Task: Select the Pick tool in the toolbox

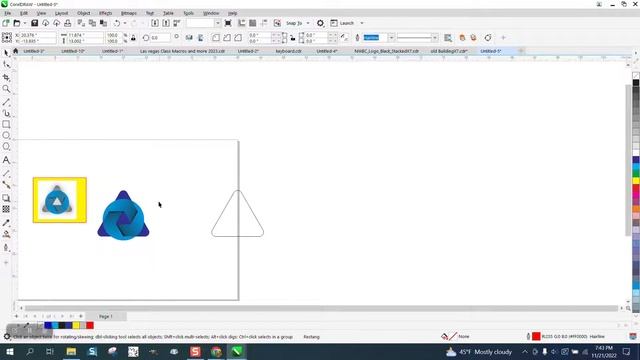Action: [6, 53]
